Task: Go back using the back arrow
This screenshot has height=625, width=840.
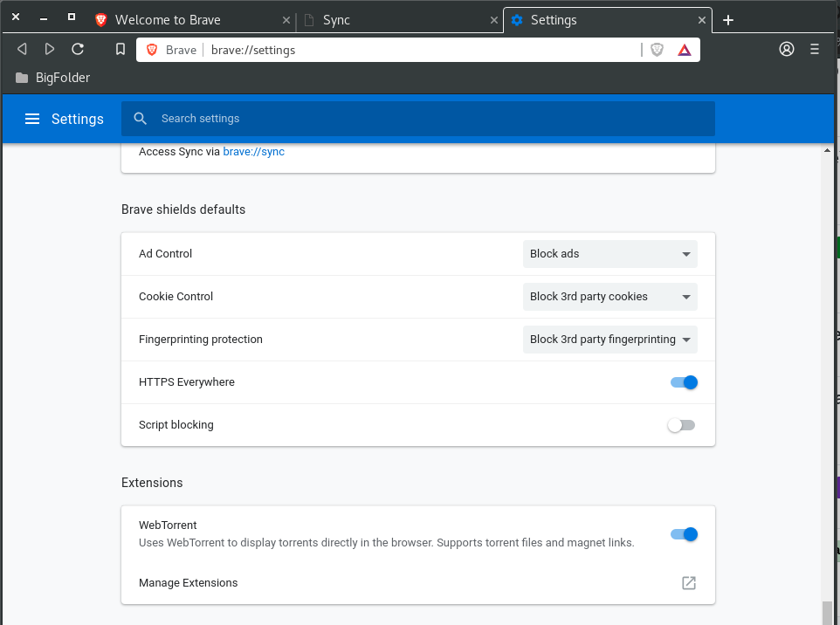Action: tap(22, 49)
